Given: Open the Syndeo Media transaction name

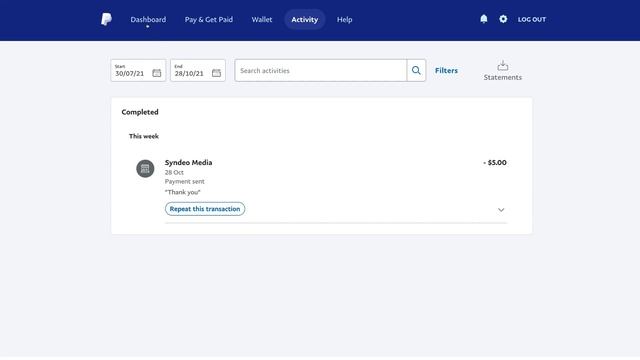Looking at the screenshot, I should coord(189,162).
